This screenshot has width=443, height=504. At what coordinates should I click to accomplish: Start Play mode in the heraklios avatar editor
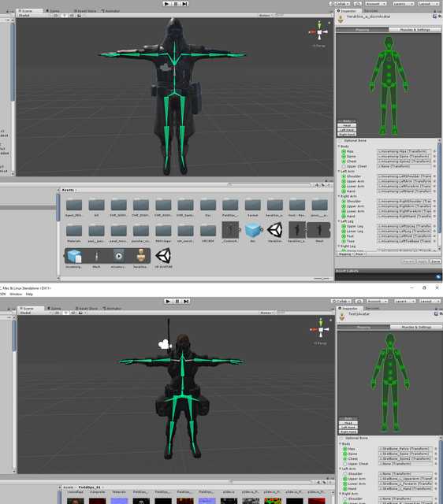tap(166, 4)
